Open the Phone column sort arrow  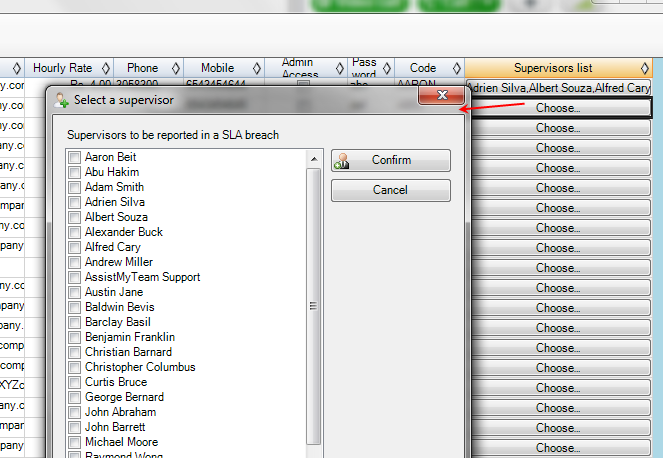tap(176, 68)
